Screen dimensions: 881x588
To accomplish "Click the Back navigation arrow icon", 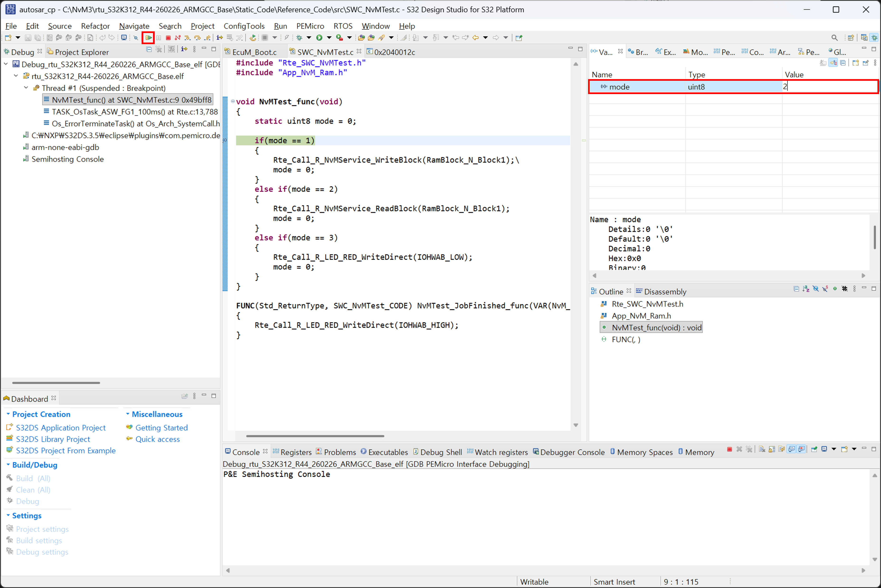I will pyautogui.click(x=476, y=38).
